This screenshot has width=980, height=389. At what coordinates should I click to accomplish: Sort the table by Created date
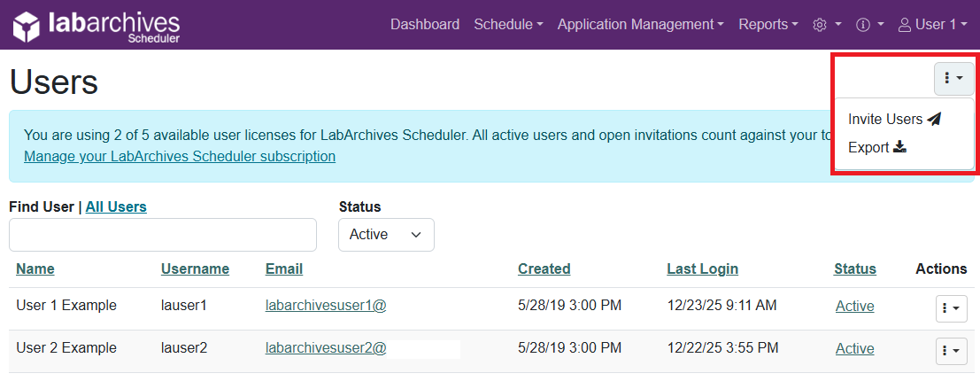(544, 268)
